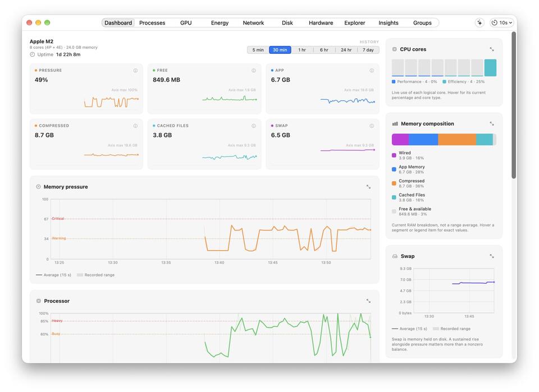Click the Compressed legend swatch
The width and height of the screenshot is (539, 392).
[394, 183]
